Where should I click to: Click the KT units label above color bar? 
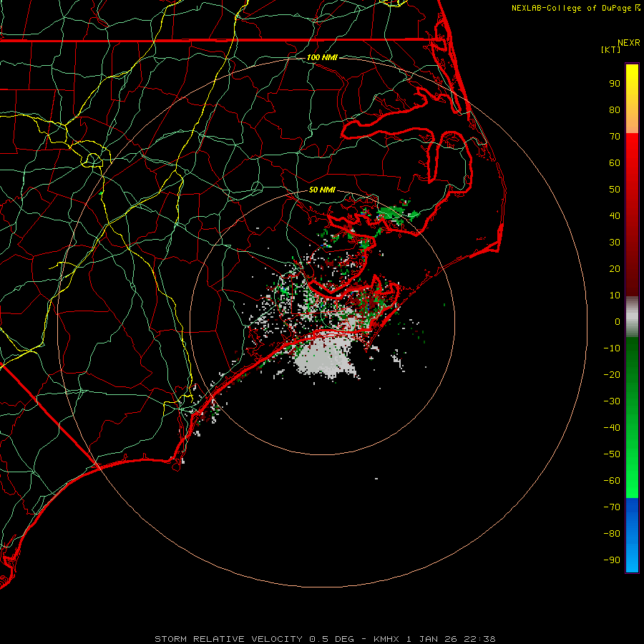(x=610, y=49)
